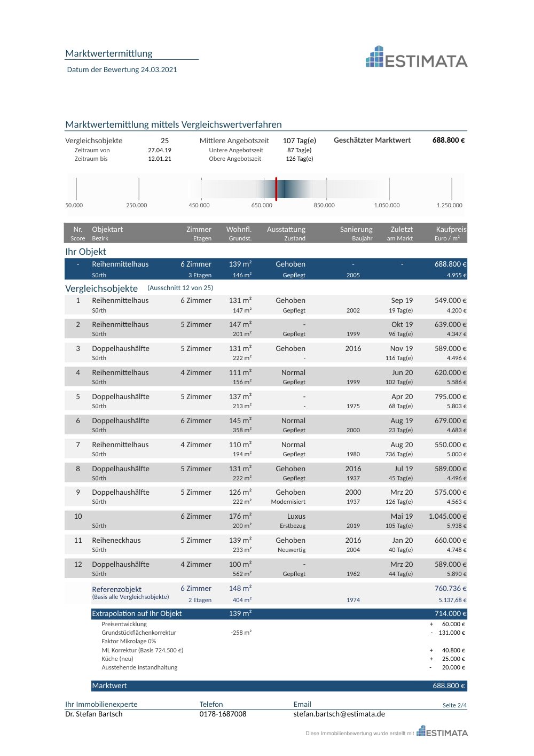Image resolution: width=534 pixels, height=756 pixels.
Task: Click the "Neuwertig" condition cell
Action: [x=292, y=550]
